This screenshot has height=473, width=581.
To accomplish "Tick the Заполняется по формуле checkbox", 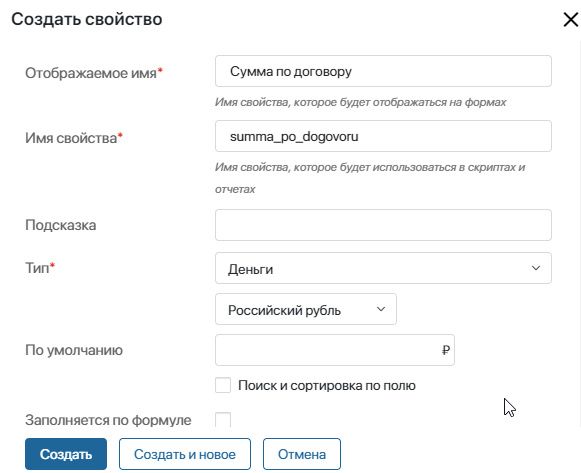I will [x=223, y=420].
